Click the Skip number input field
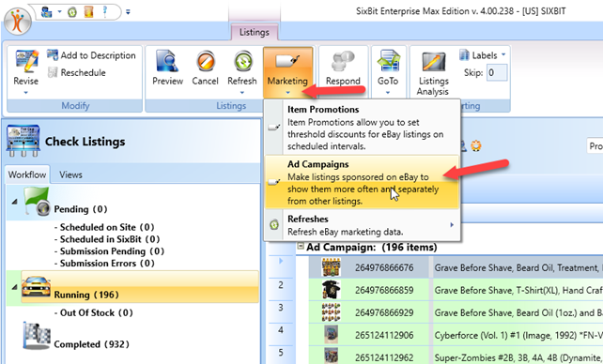Screen dimensions: 603x364 pos(497,72)
